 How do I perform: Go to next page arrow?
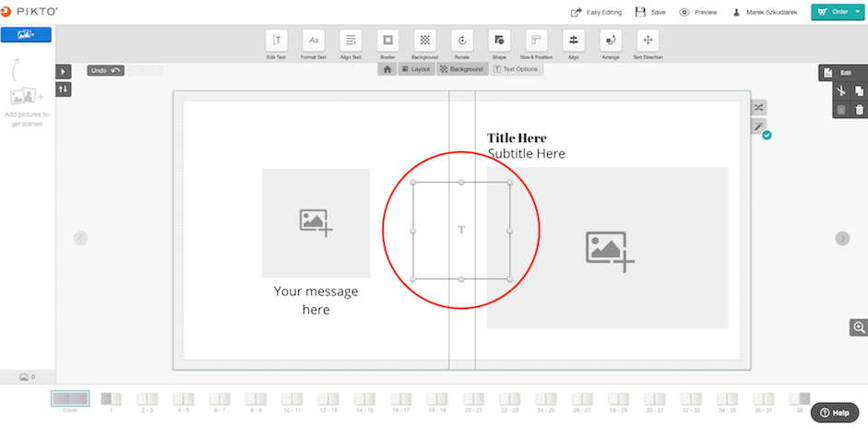(842, 238)
